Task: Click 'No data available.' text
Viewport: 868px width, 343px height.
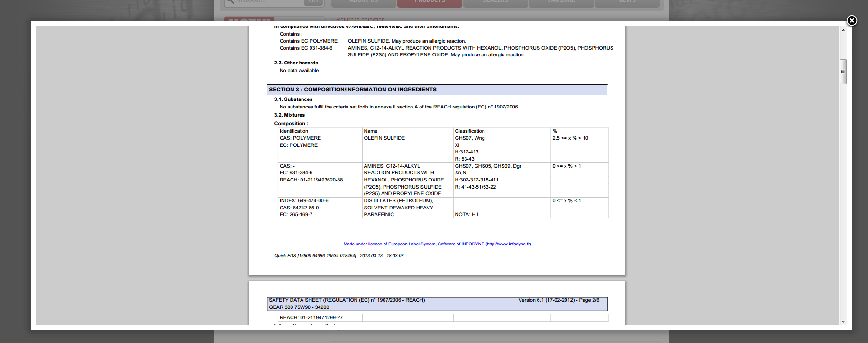Action: tap(300, 71)
